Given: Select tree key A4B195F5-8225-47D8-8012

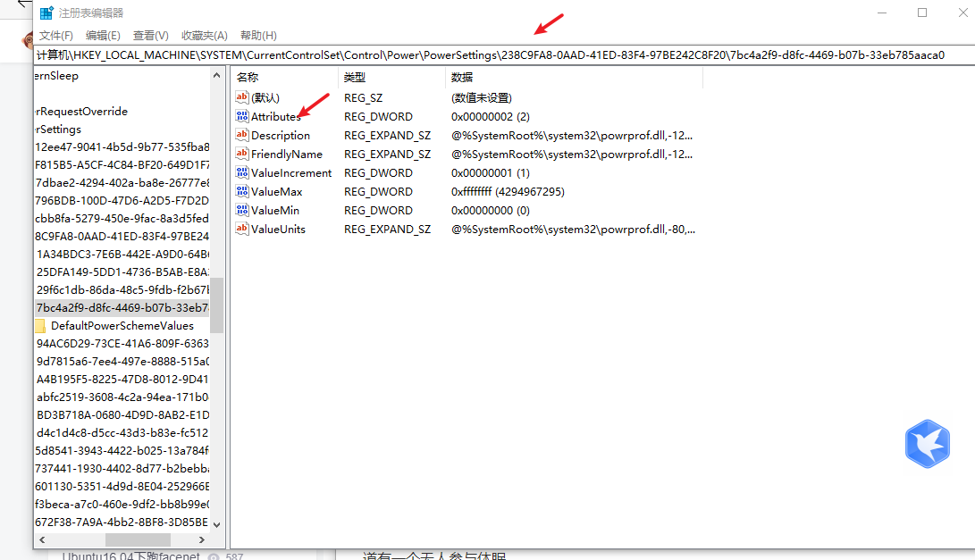Looking at the screenshot, I should point(122,379).
